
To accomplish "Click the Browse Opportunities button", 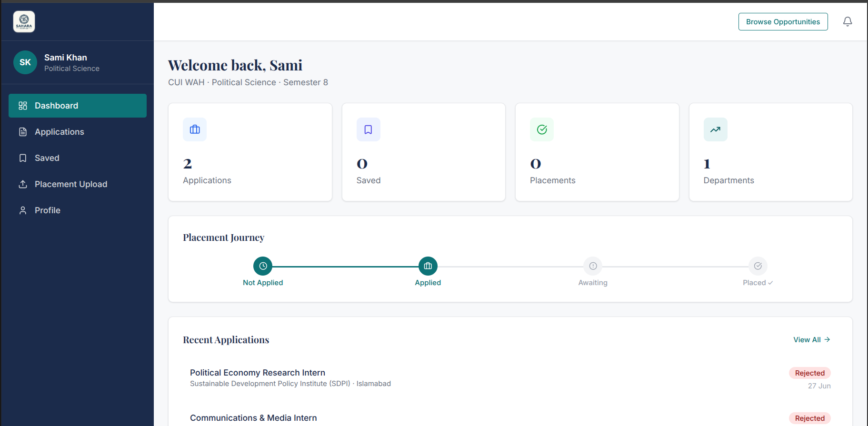I will (783, 22).
